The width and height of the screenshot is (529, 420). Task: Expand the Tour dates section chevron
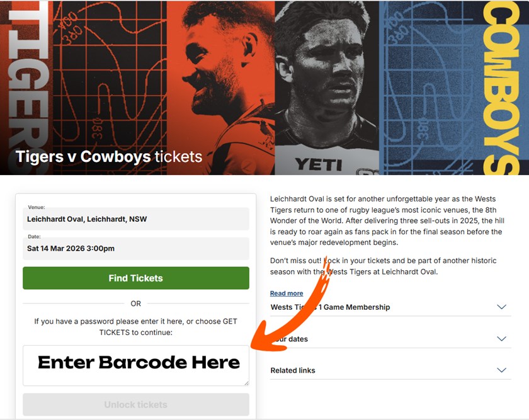pyautogui.click(x=501, y=339)
